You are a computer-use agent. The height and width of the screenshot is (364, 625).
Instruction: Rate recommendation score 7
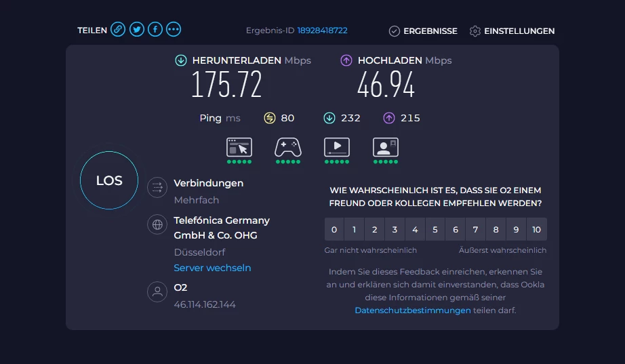tap(475, 229)
